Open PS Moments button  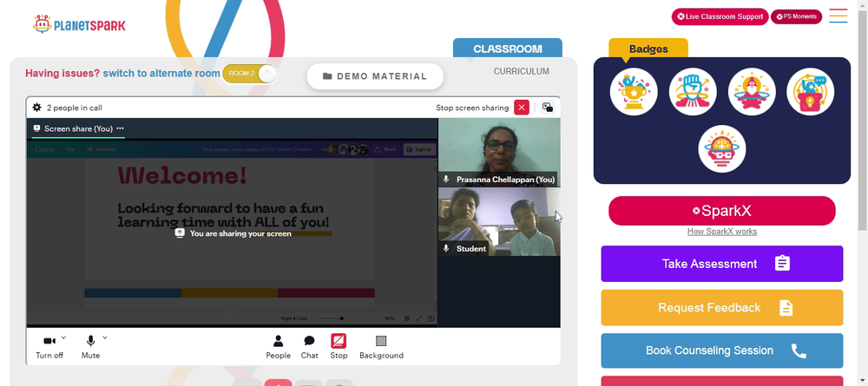(x=797, y=16)
